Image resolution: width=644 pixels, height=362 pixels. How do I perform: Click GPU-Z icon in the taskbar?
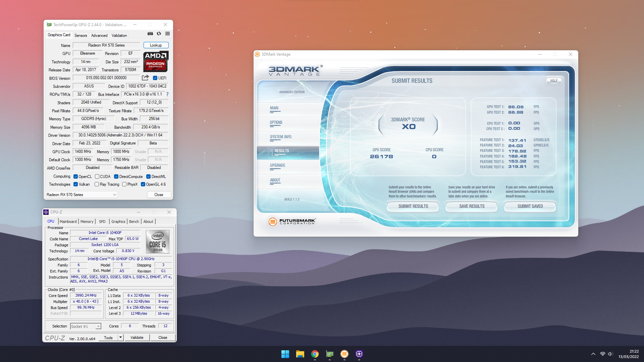pos(330,354)
